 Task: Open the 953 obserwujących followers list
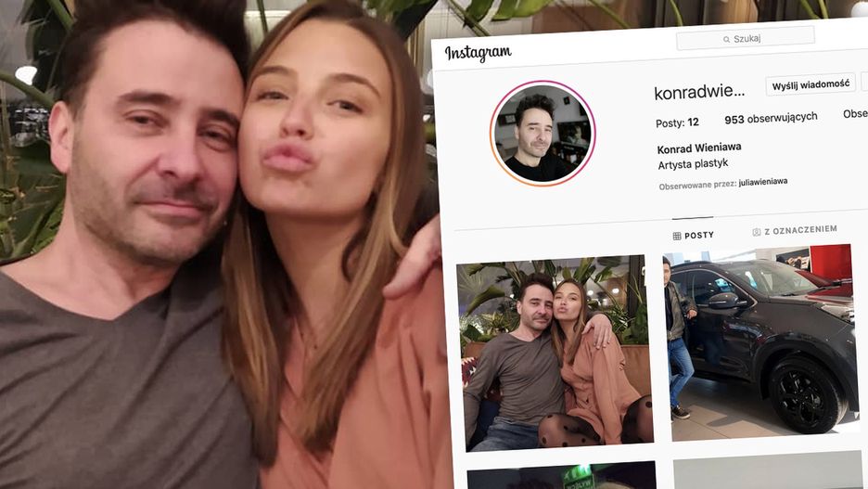click(771, 118)
